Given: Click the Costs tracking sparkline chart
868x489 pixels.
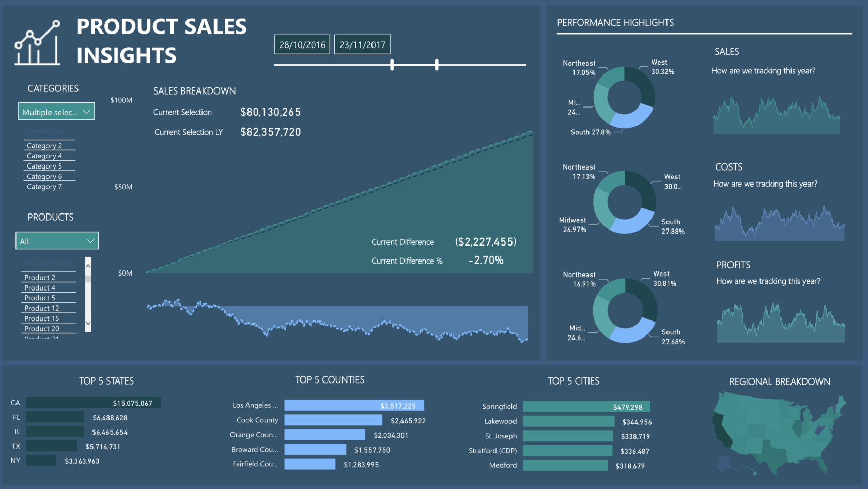Looking at the screenshot, I should pyautogui.click(x=780, y=223).
